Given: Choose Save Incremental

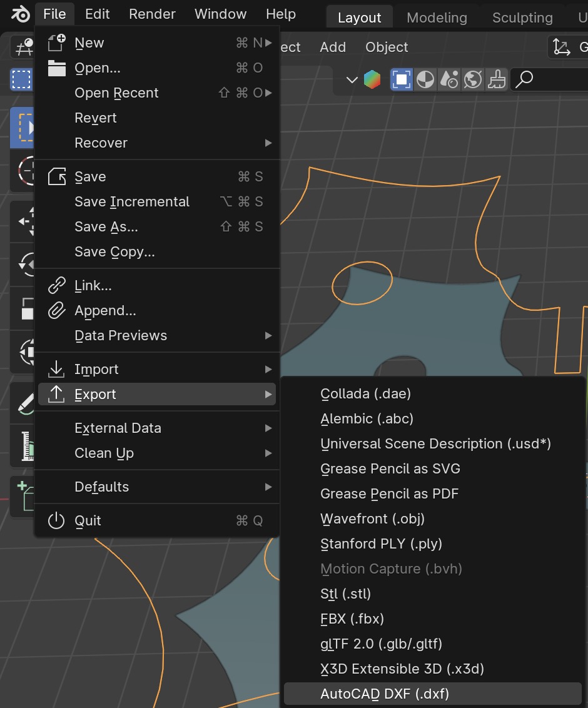Looking at the screenshot, I should [157, 201].
